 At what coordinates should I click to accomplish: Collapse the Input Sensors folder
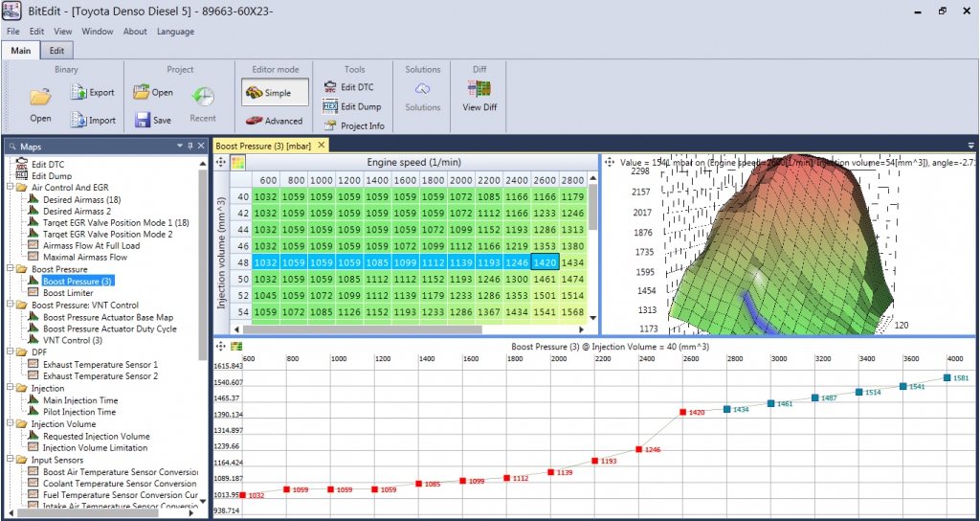point(10,461)
